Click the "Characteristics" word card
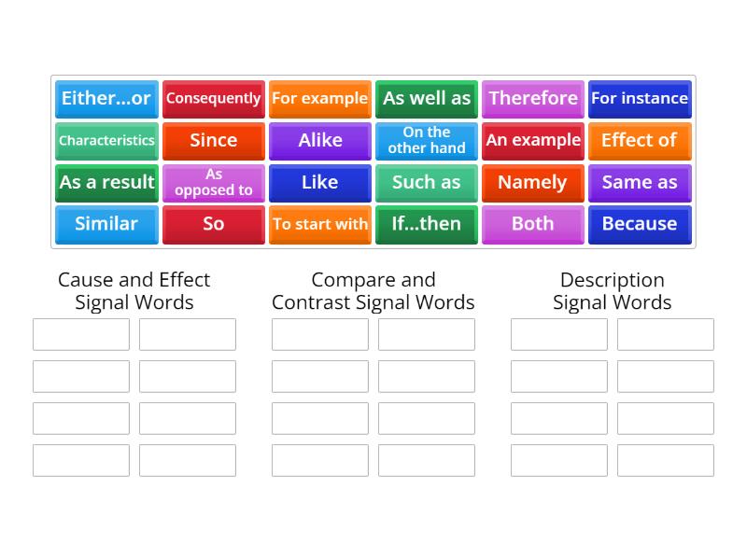 tap(106, 141)
